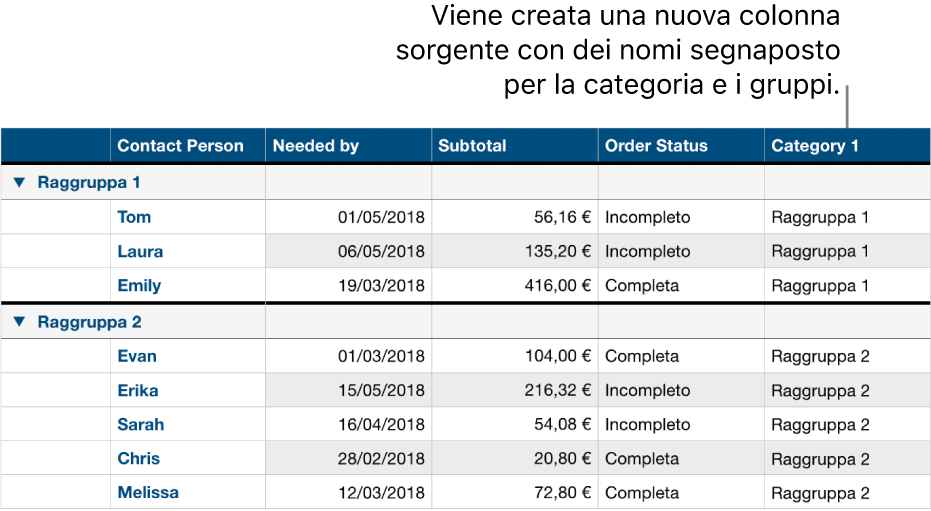Select the 416,00 € subtotal cell
The width and height of the screenshot is (931, 511).
556,285
